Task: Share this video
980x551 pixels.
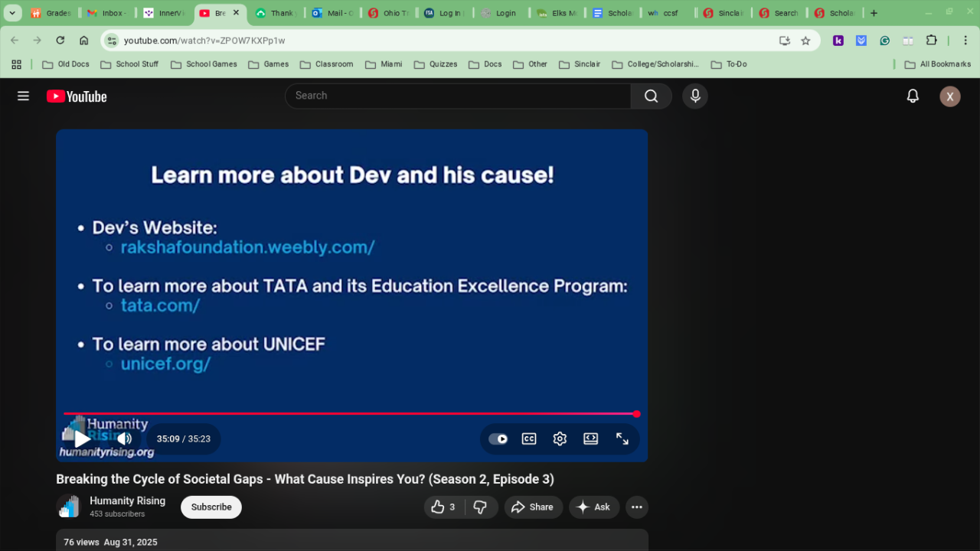Action: pos(533,507)
